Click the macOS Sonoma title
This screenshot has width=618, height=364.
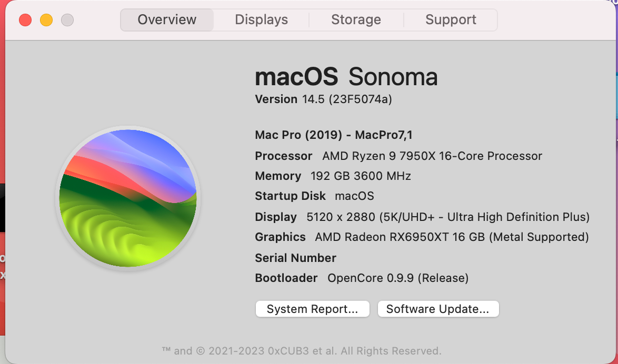tap(346, 77)
